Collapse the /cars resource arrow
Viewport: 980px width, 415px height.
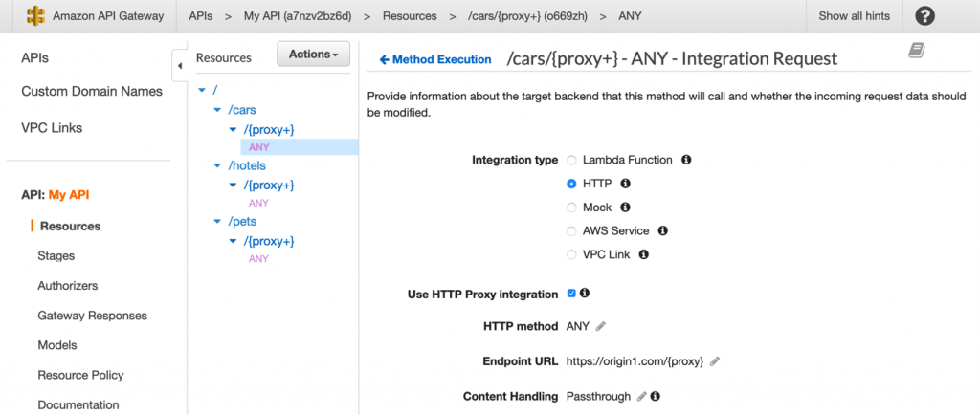tap(217, 111)
